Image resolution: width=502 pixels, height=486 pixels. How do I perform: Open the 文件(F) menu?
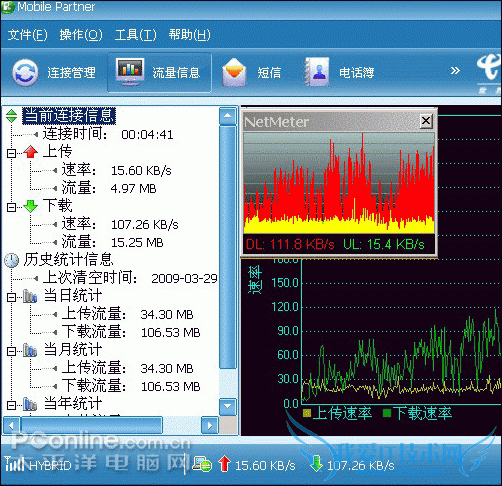[x=27, y=35]
